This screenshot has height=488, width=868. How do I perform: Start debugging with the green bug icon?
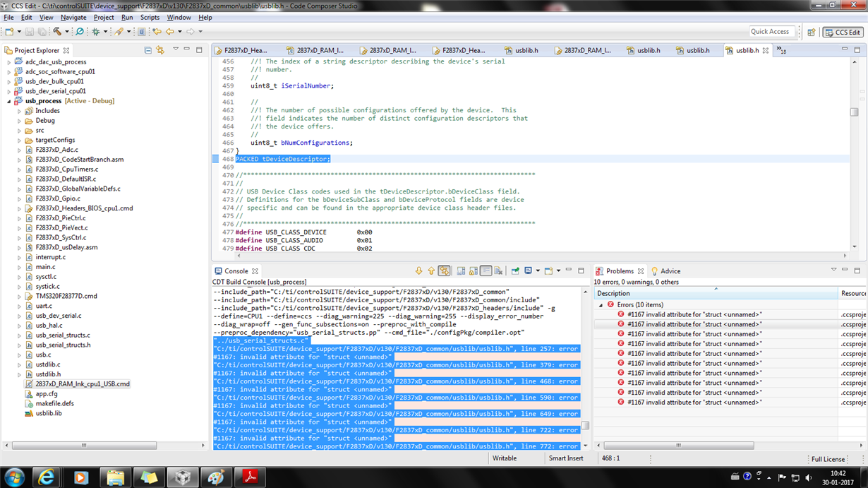[x=96, y=32]
